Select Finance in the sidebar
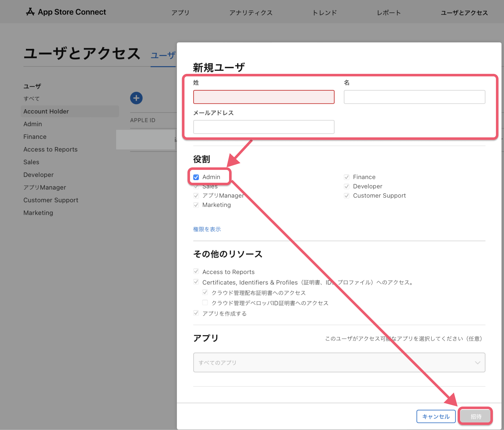Screen dimensions: 504x430 (x=35, y=137)
